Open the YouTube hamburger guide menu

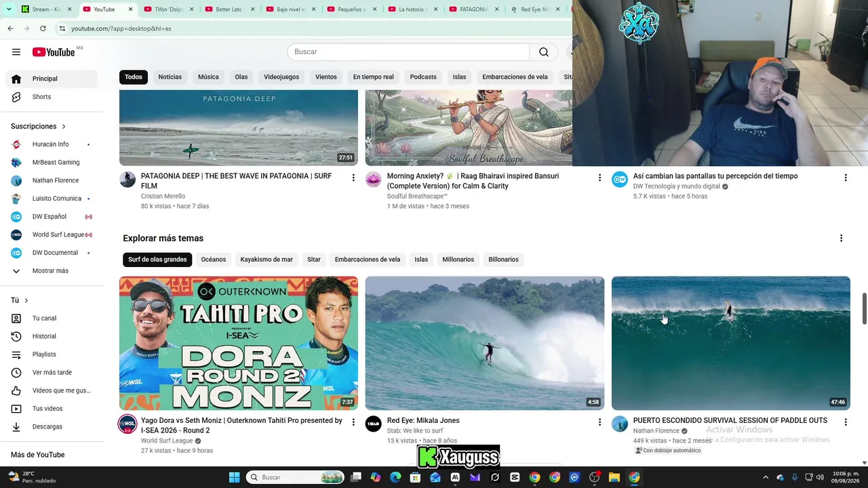pos(16,52)
